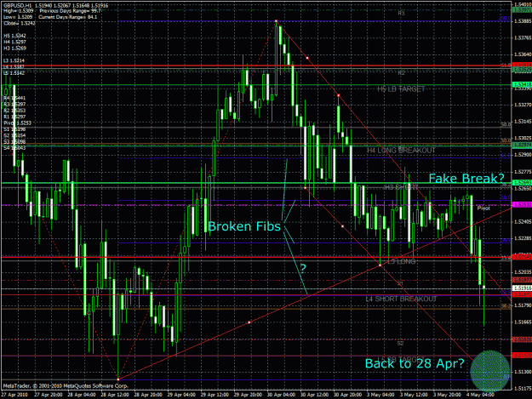Click the 'R2' resistance label
Image resolution: width=532 pixels, height=399 pixels.
click(402, 73)
